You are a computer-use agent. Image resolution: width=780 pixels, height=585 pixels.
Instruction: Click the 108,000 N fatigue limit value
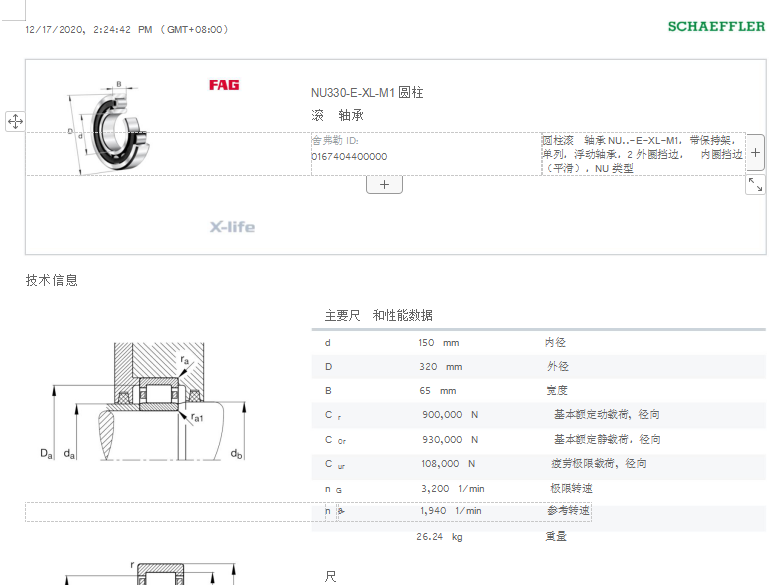click(x=447, y=463)
